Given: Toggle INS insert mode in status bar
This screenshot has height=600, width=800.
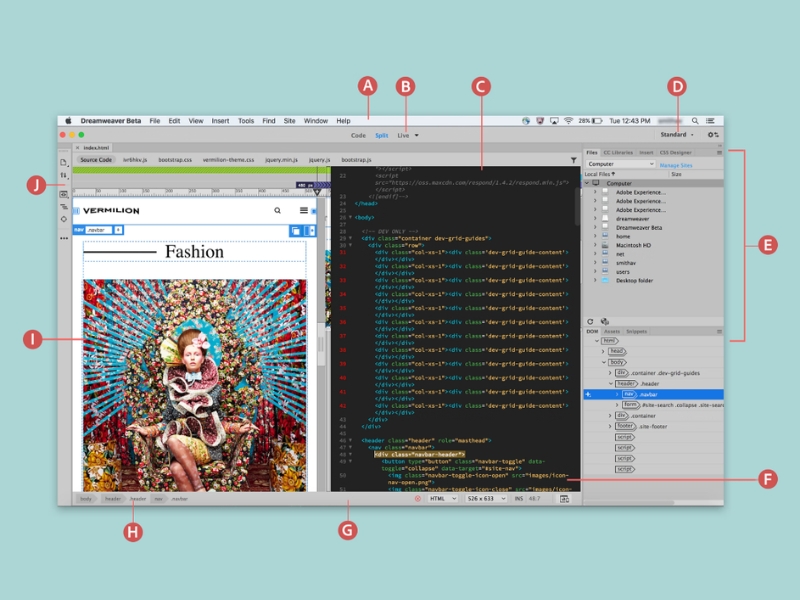Looking at the screenshot, I should (x=519, y=498).
